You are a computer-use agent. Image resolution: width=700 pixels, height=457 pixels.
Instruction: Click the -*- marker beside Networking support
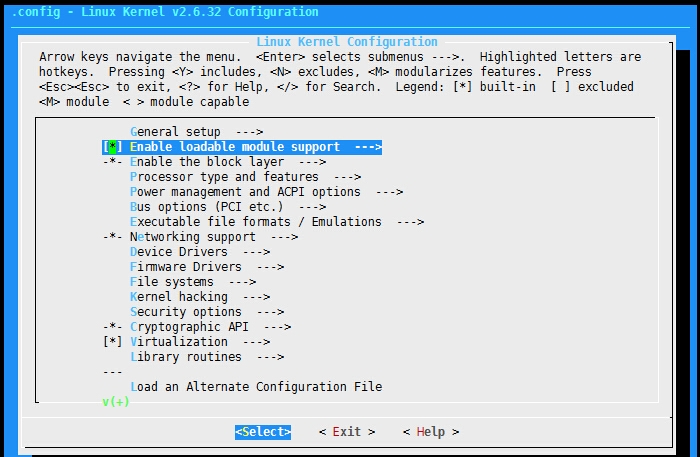click(112, 237)
